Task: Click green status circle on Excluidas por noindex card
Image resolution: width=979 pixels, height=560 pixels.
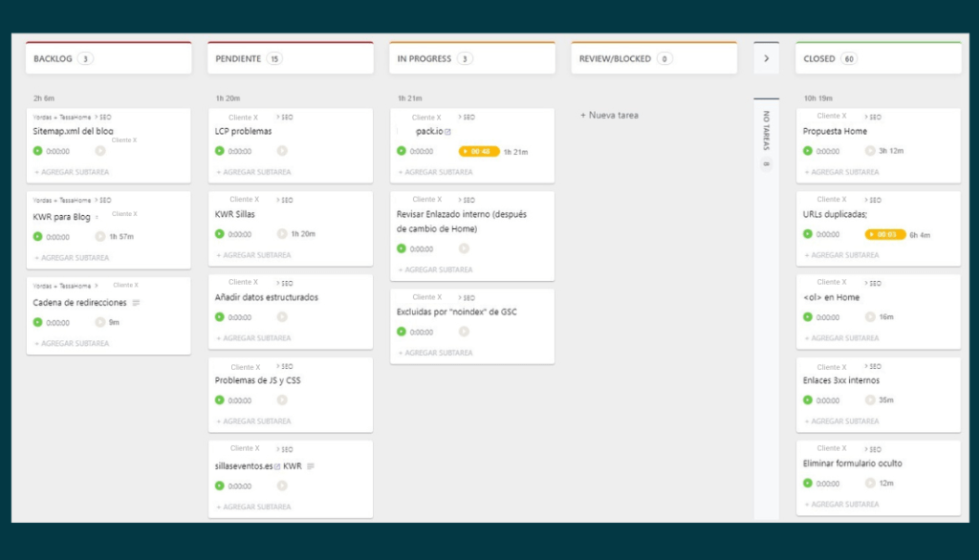Action: 402,332
